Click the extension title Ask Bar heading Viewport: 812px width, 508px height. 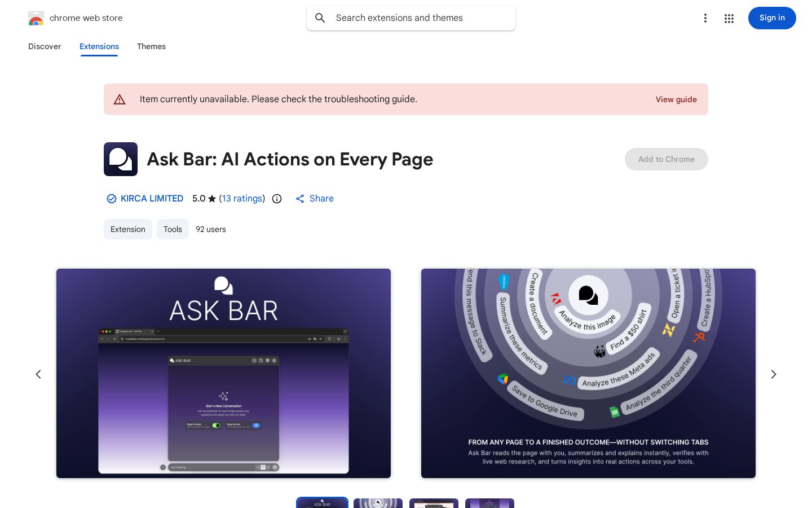(290, 159)
